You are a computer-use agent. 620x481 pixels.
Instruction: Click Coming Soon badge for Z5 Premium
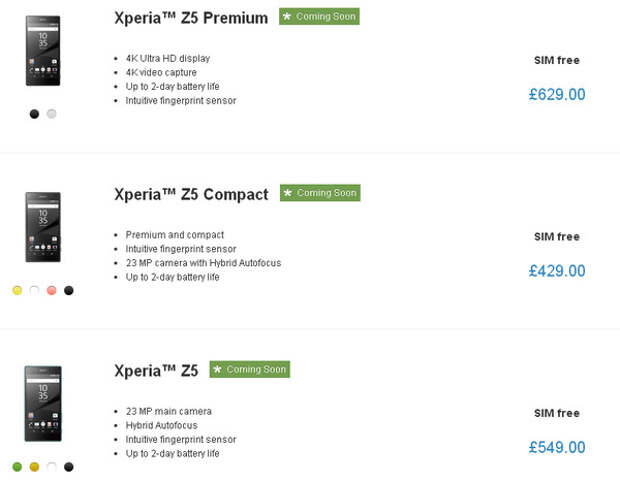coord(319,16)
